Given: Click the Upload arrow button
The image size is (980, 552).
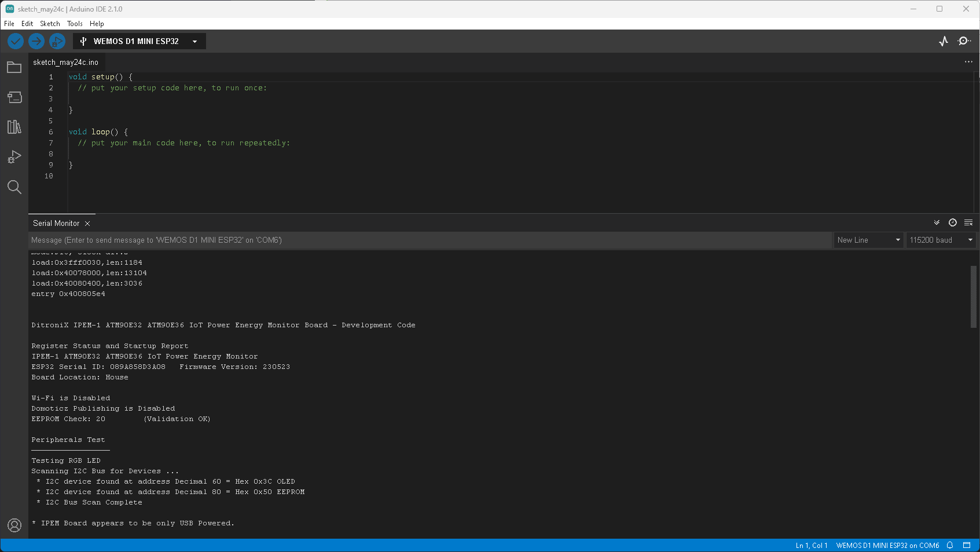Looking at the screenshot, I should pyautogui.click(x=36, y=41).
